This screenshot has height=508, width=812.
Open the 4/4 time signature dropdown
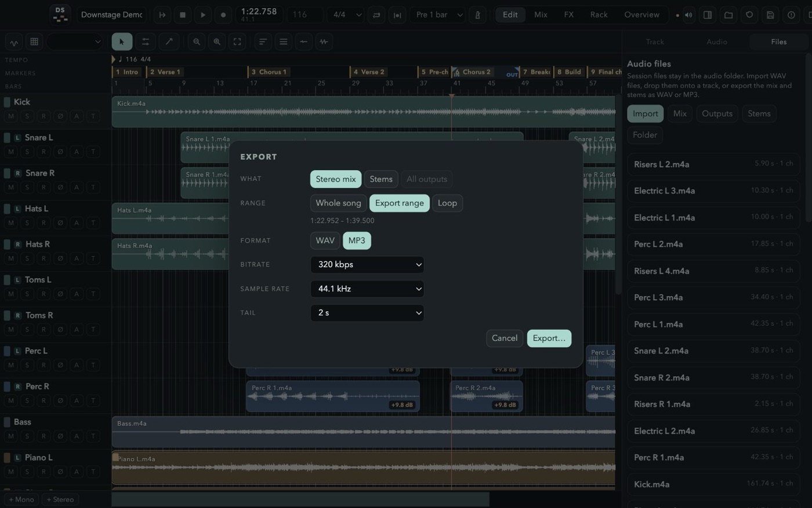tap(347, 15)
